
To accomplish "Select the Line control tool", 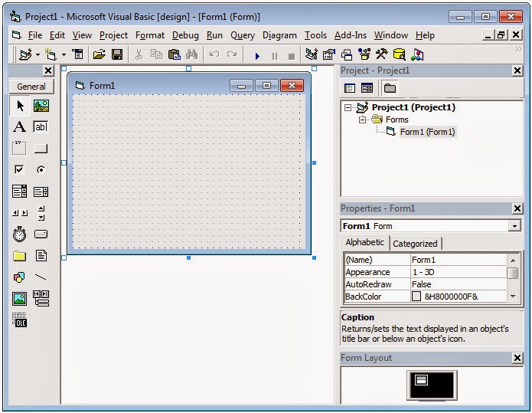I will (x=41, y=277).
